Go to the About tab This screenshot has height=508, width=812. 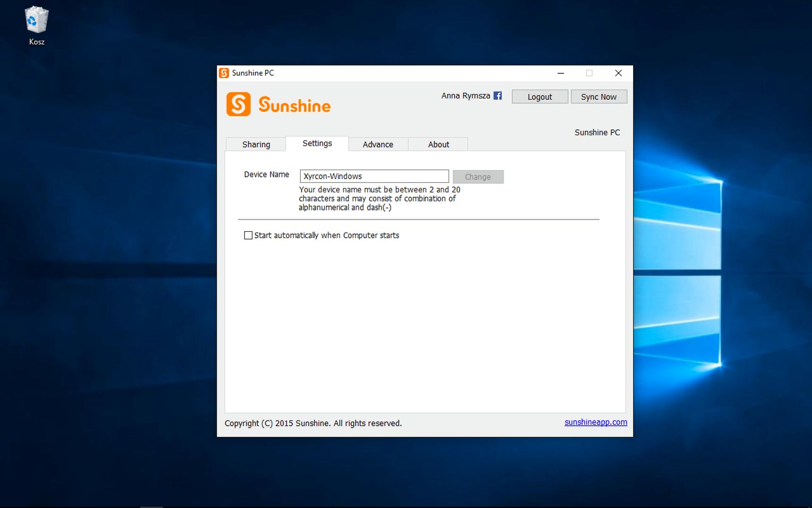(438, 144)
